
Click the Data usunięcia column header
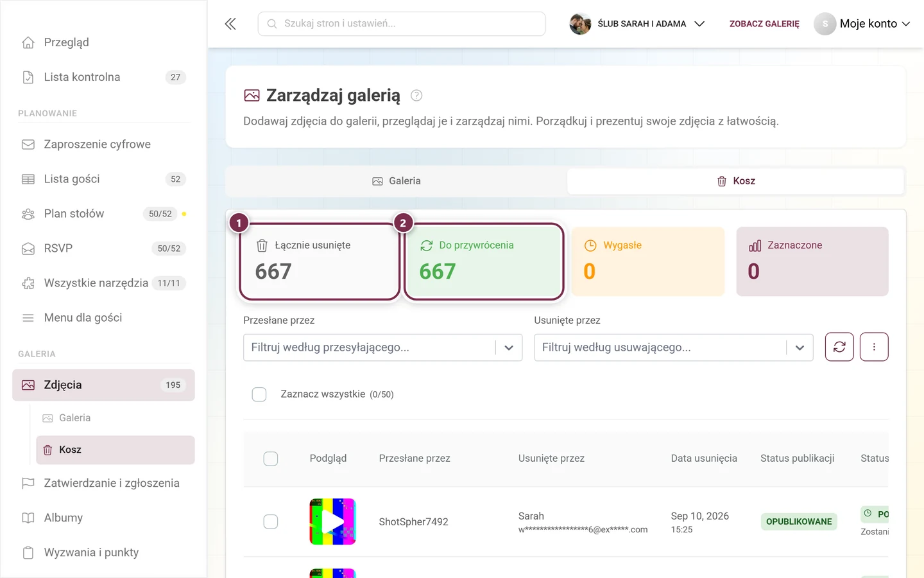704,459
